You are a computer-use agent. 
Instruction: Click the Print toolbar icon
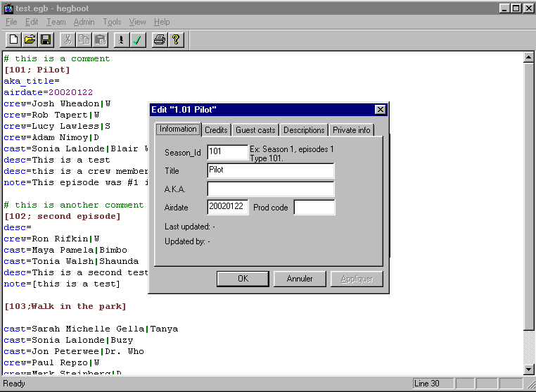[x=160, y=40]
